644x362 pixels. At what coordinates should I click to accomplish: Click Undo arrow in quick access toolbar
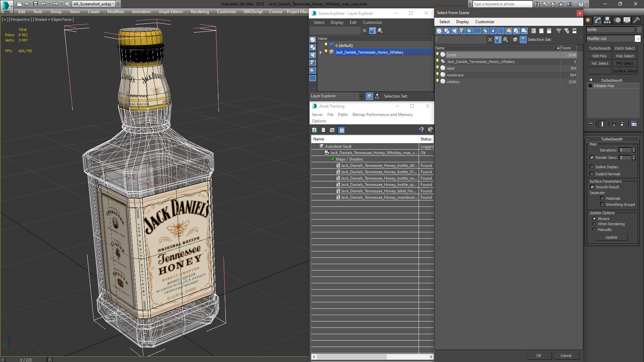coord(44,4)
